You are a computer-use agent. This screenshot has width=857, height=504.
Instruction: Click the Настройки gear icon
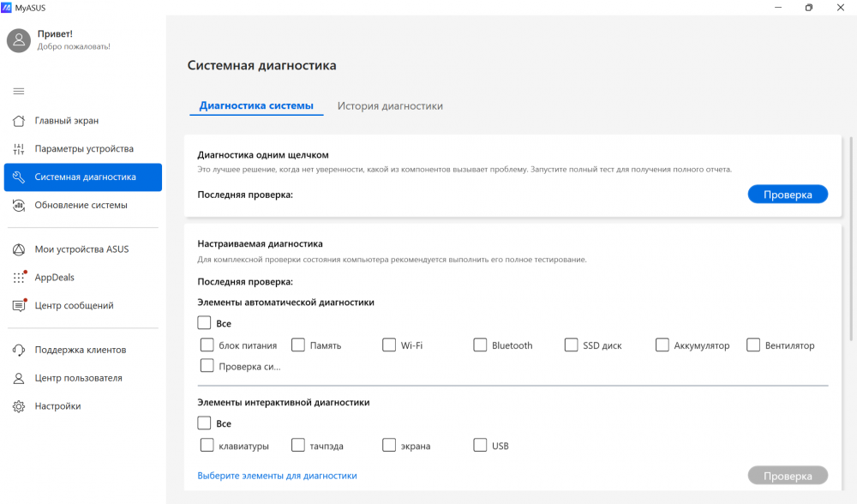coord(19,406)
